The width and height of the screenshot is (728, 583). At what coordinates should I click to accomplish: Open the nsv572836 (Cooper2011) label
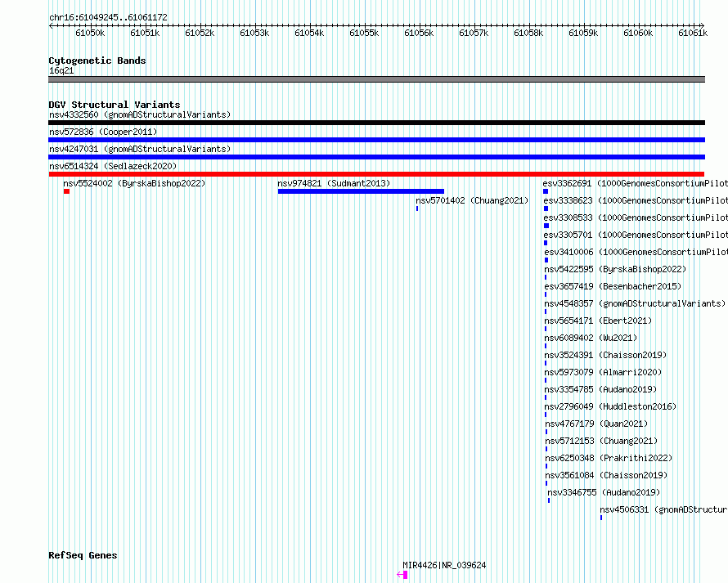tap(103, 132)
